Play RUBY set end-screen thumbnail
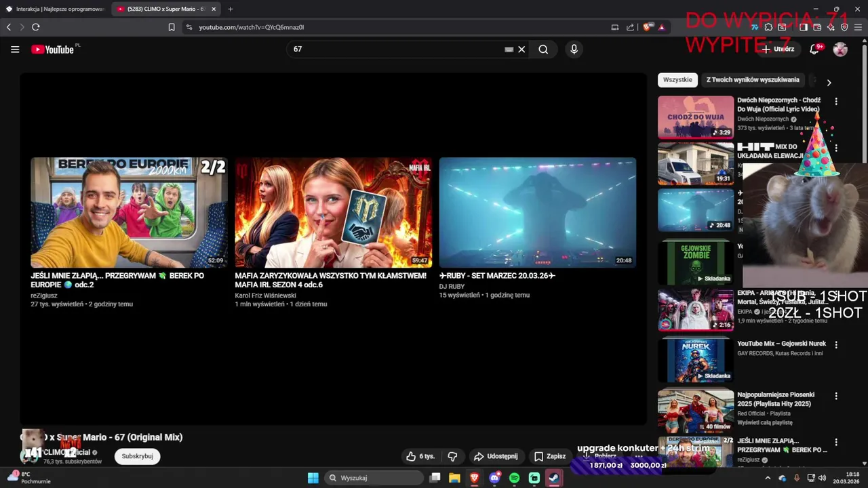 (x=538, y=212)
